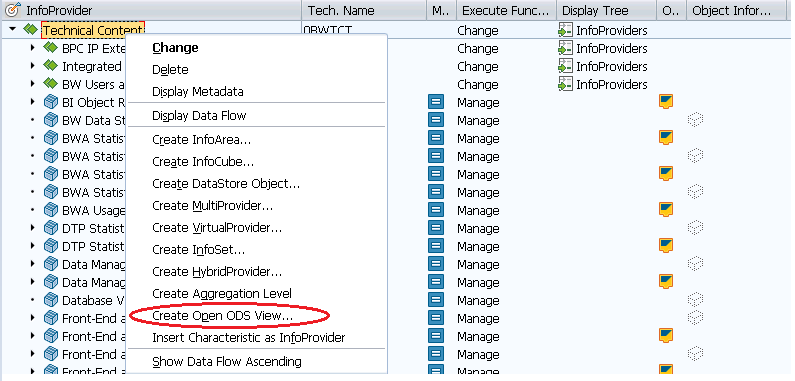Image resolution: width=795 pixels, height=381 pixels.
Task: Choose Create InfoArea... menu entry
Action: coord(201,140)
